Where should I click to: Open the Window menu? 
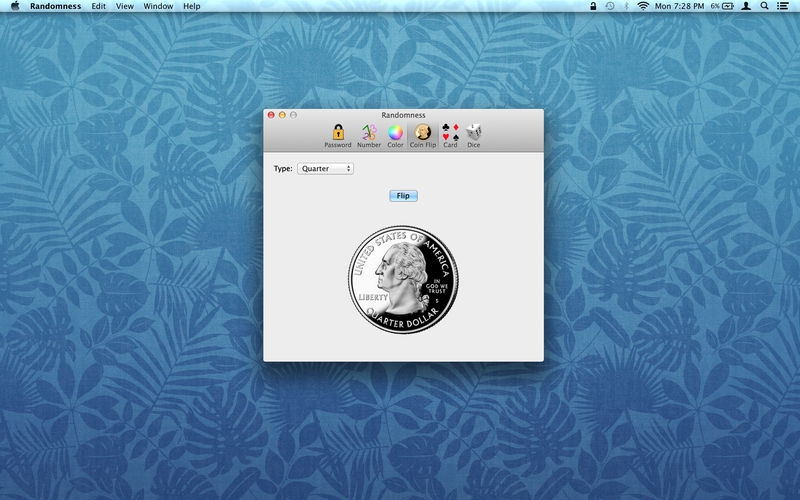pyautogui.click(x=158, y=6)
